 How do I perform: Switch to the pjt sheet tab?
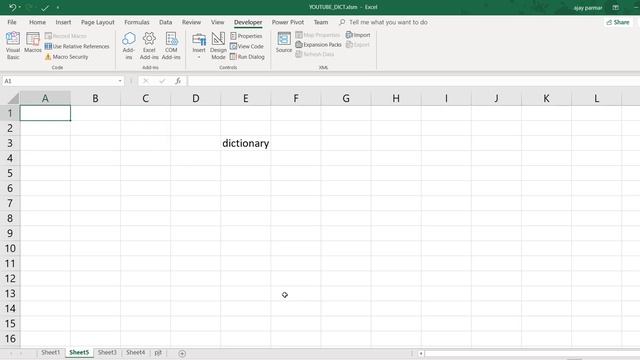(158, 353)
